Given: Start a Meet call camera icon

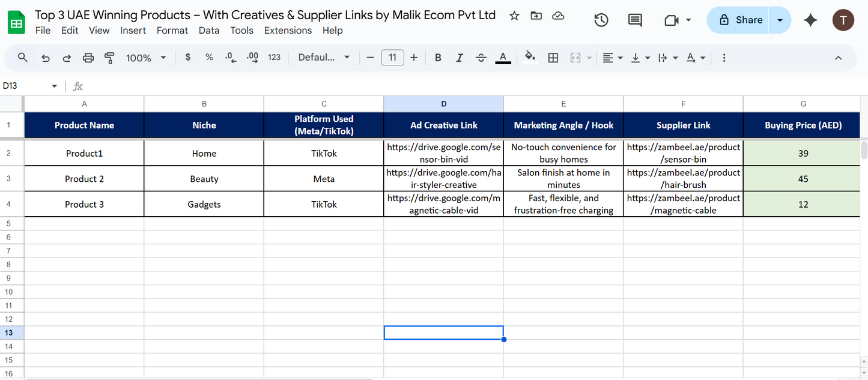Looking at the screenshot, I should pos(672,20).
